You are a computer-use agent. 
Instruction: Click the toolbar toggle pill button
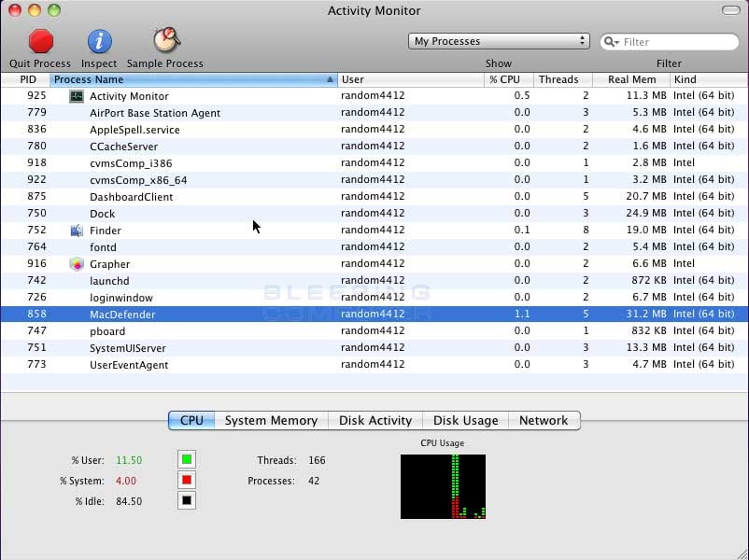[x=731, y=10]
